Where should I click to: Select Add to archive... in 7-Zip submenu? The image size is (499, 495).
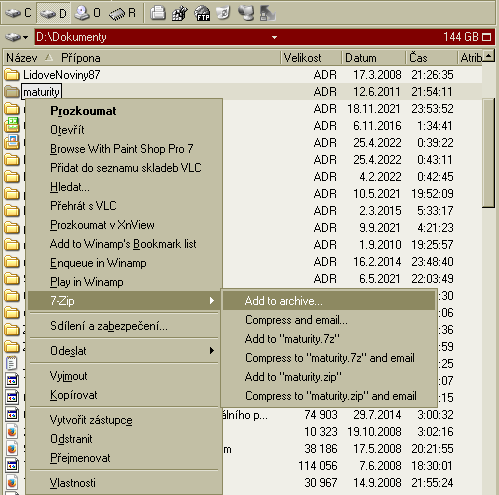coord(329,301)
